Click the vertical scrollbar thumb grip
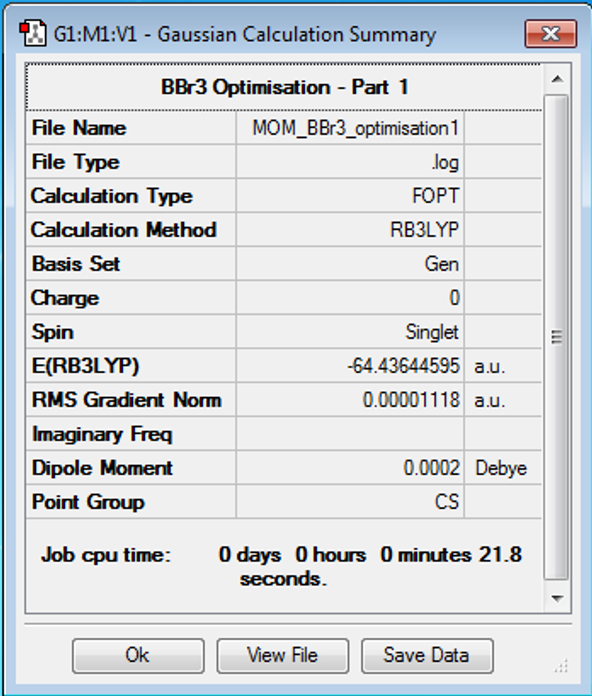Image resolution: width=592 pixels, height=696 pixels. 556,337
